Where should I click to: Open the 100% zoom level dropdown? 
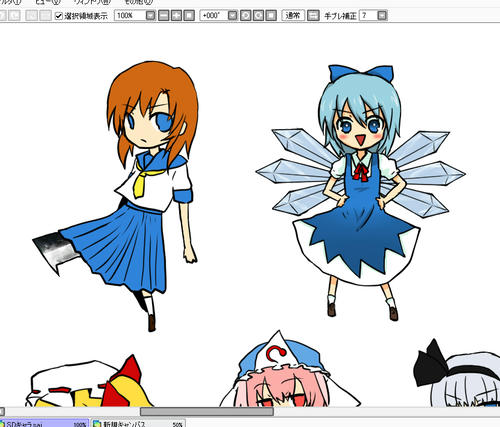[151, 15]
